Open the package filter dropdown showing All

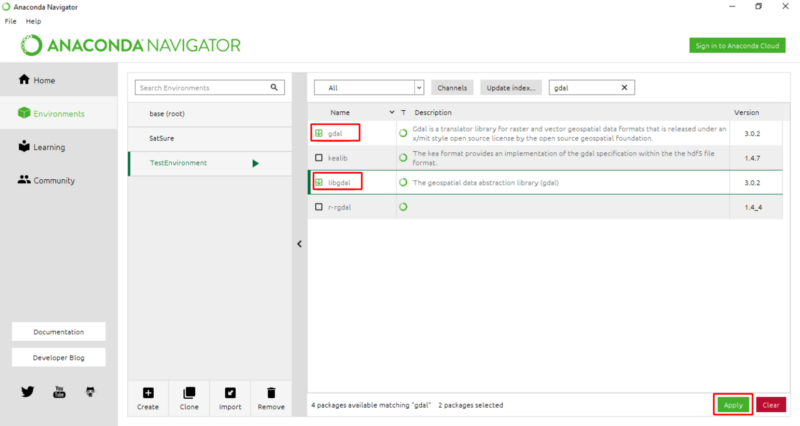pos(369,87)
